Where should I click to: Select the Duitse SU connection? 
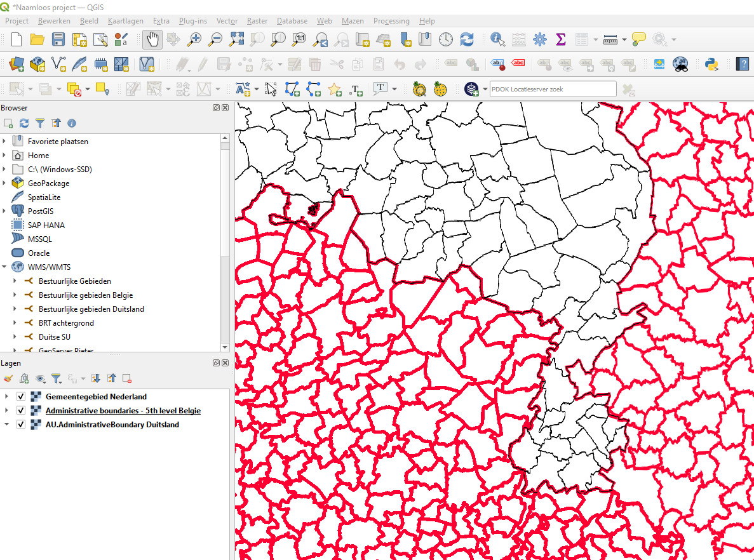pyautogui.click(x=55, y=337)
